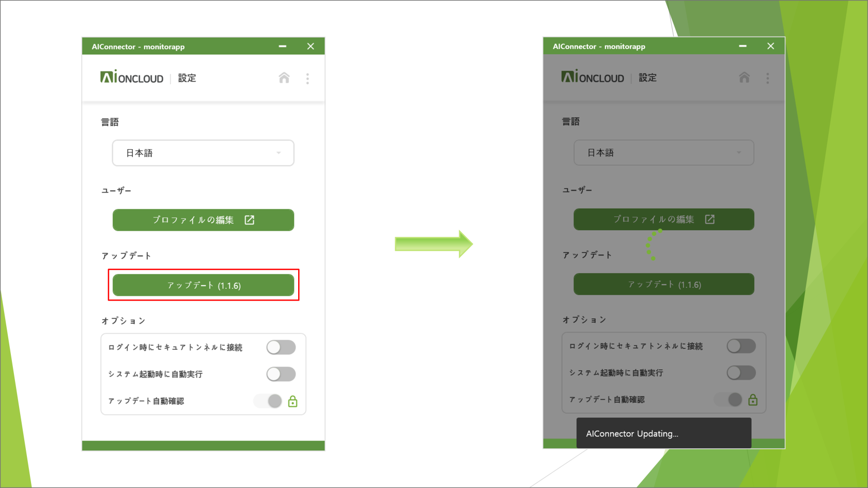Click the green loading spinner in dimmed window
This screenshot has height=488, width=868.
(653, 245)
